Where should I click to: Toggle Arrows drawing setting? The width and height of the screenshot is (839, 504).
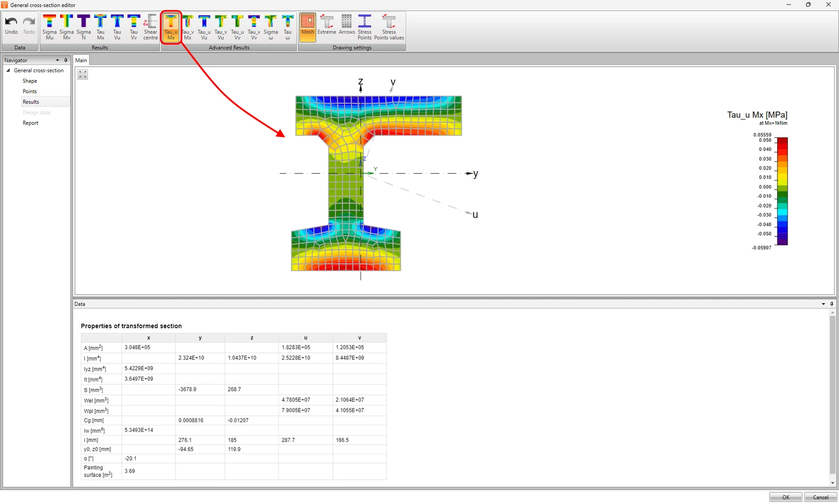click(x=347, y=27)
